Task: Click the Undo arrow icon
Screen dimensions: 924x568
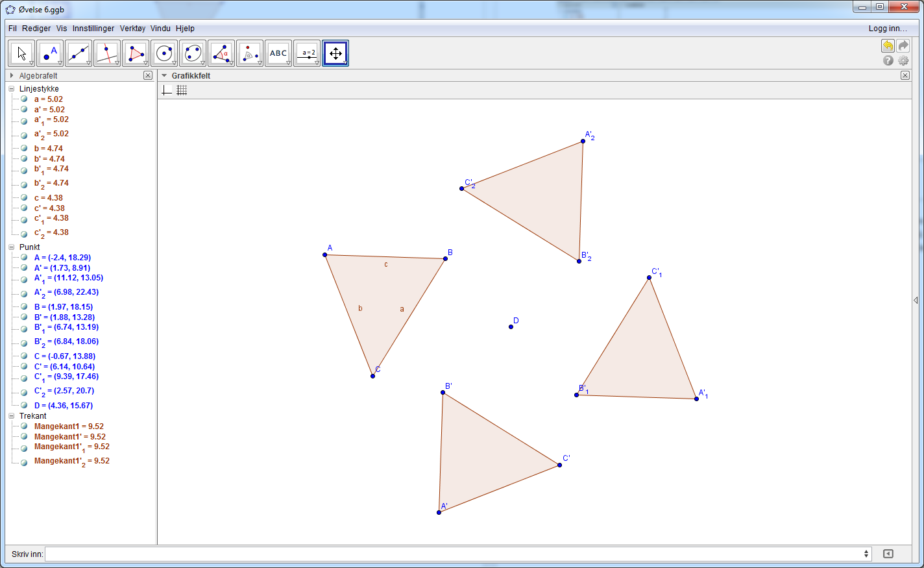Action: [888, 45]
